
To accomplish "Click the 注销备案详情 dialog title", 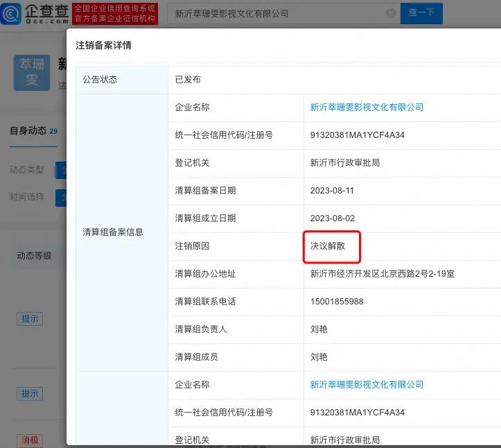I will click(103, 46).
